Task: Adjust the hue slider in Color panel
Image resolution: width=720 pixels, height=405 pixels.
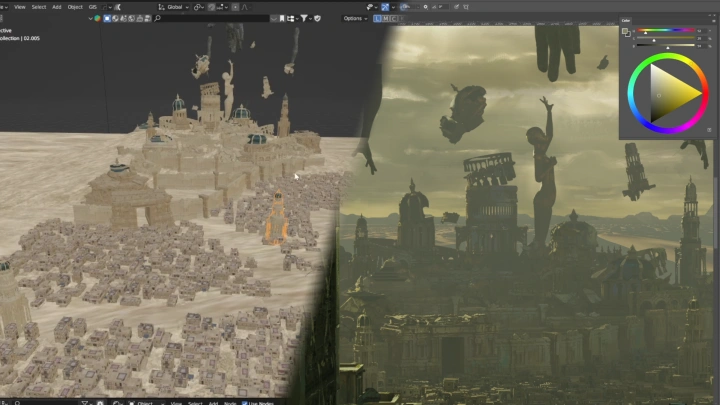Action: 666,31
